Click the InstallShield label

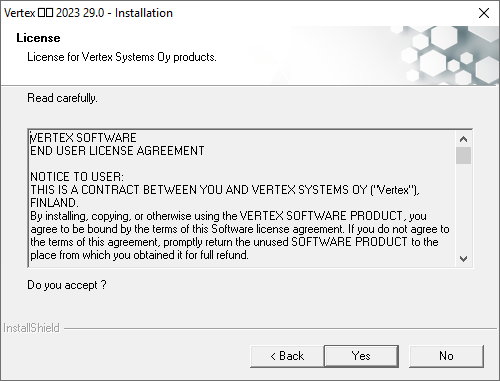coord(31,328)
